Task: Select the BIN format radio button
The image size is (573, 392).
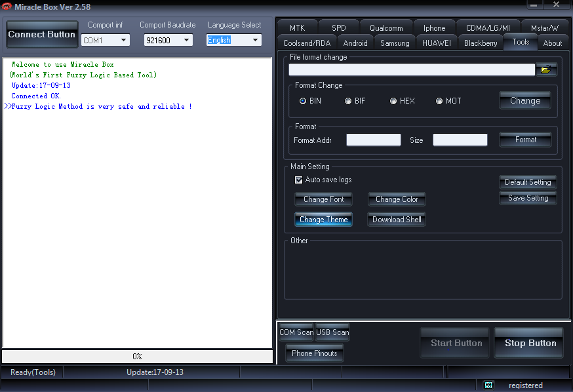Action: (303, 101)
